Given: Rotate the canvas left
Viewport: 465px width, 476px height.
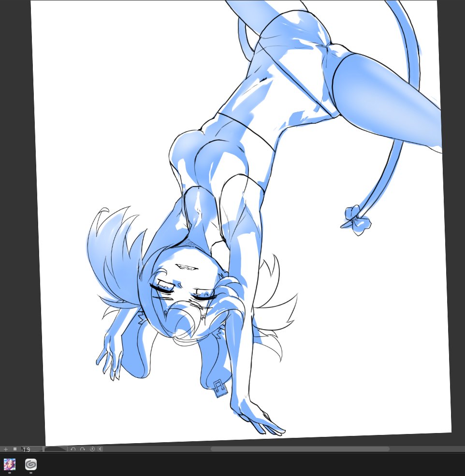Looking at the screenshot, I should (x=73, y=449).
